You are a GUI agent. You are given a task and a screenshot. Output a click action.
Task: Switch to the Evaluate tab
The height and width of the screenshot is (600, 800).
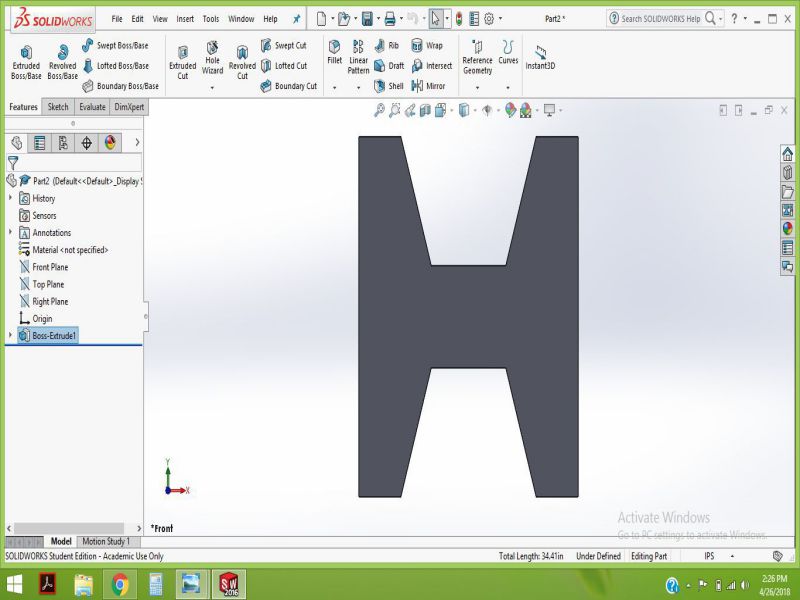(92, 107)
